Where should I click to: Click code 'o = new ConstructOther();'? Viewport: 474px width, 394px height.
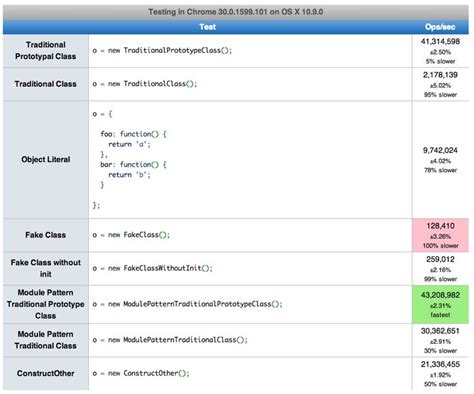click(141, 373)
